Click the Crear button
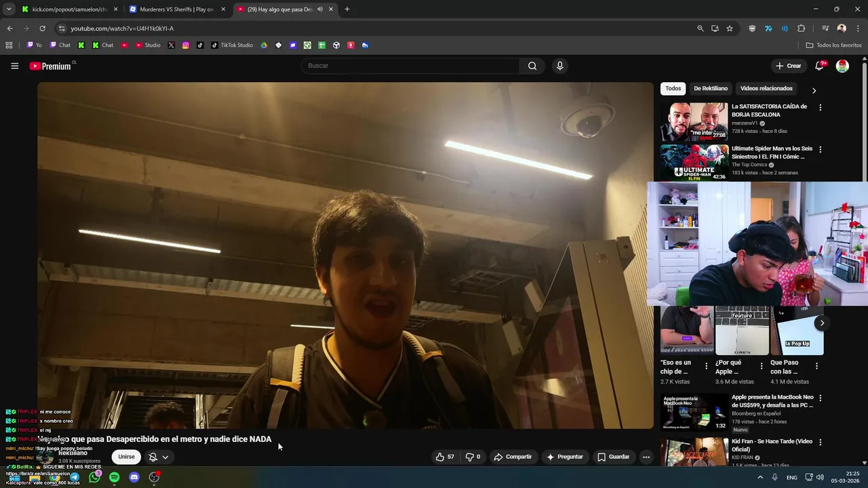 789,66
